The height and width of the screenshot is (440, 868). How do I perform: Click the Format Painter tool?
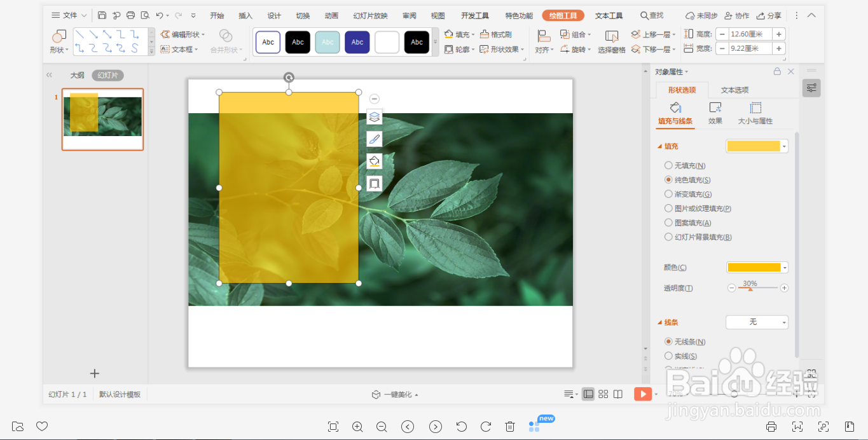496,34
